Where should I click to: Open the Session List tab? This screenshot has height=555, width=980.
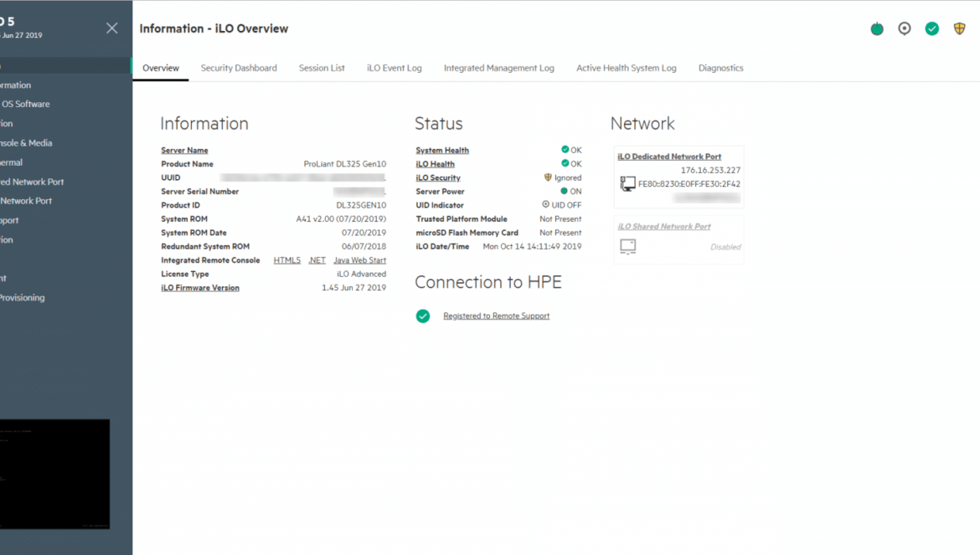click(x=322, y=68)
